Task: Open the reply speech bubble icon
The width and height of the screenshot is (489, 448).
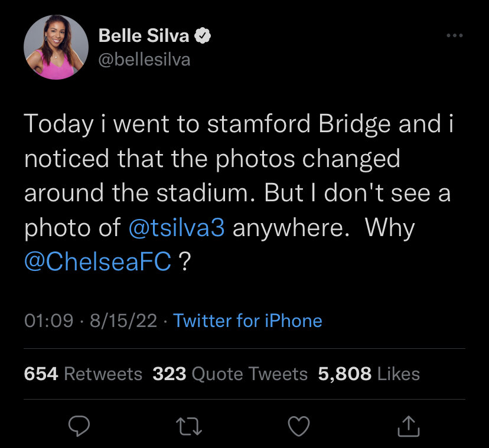Action: point(76,426)
